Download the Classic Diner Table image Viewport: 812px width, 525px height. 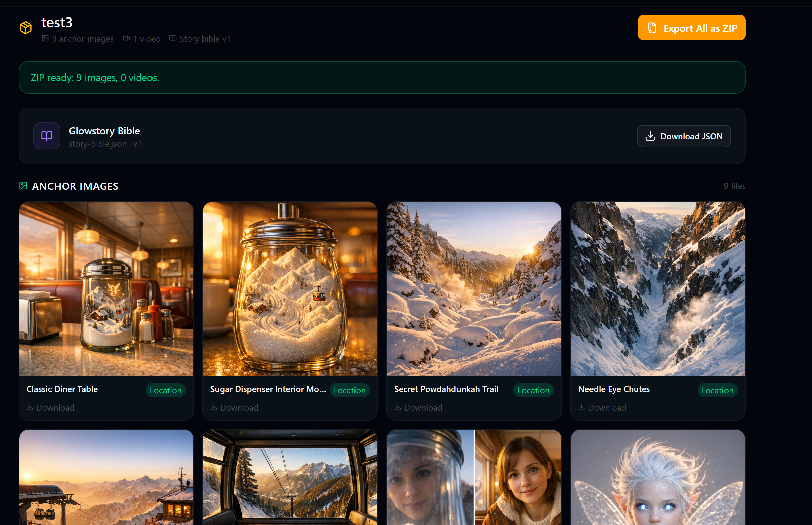[50, 408]
